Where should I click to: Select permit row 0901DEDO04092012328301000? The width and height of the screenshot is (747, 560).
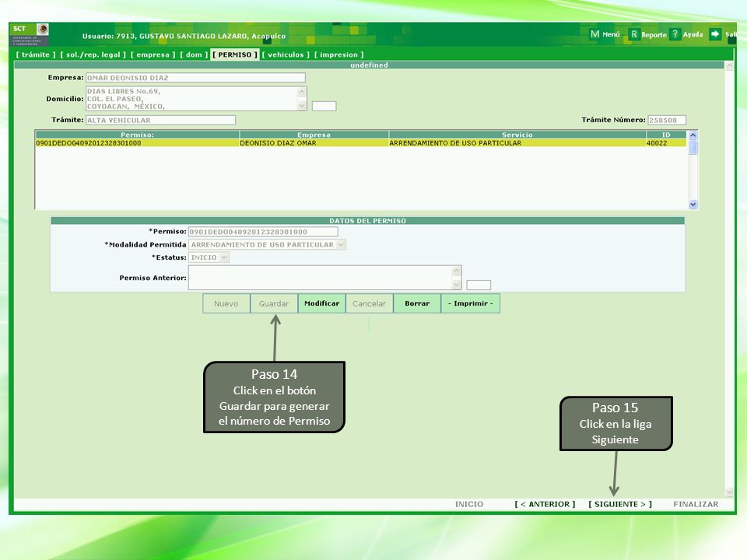click(360, 143)
